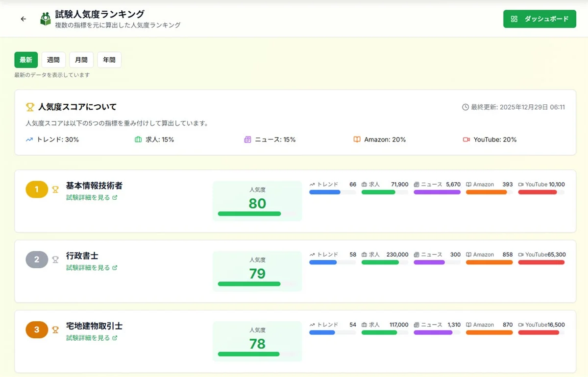
Task: Switch to the 週間 tab
Action: pos(53,60)
